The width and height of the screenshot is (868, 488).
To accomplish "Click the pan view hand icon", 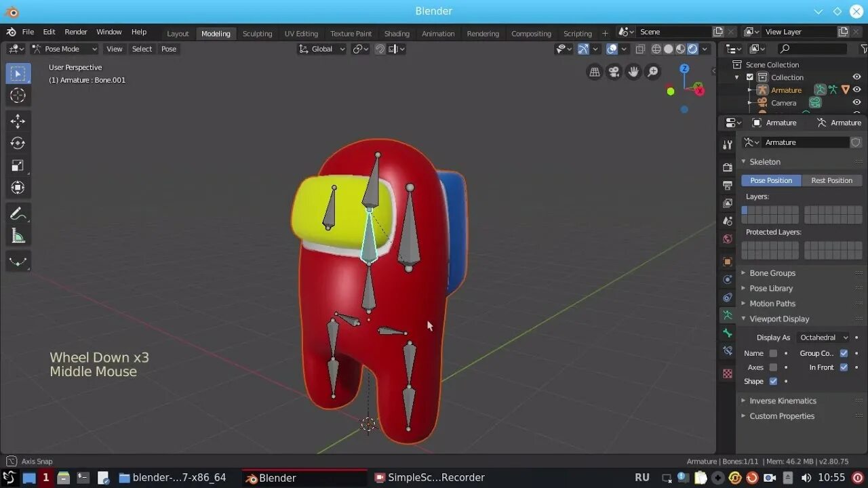I will [x=633, y=72].
